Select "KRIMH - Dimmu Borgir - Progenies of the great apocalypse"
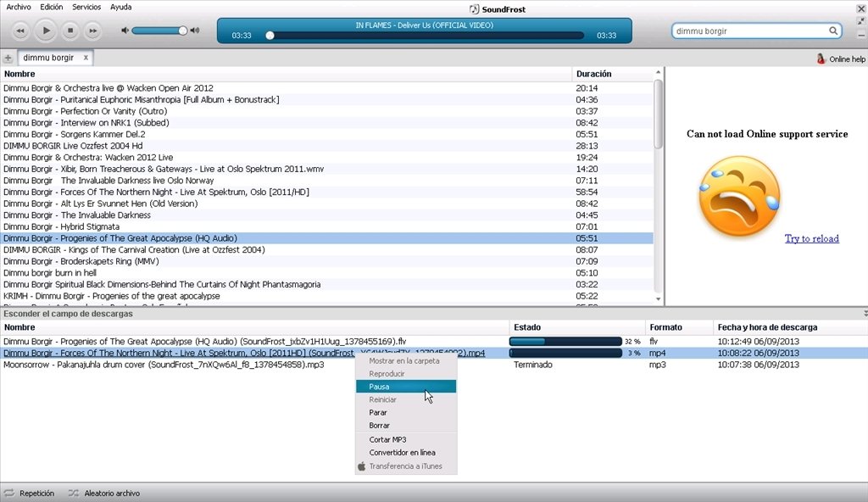The height and width of the screenshot is (502, 868). point(326,297)
